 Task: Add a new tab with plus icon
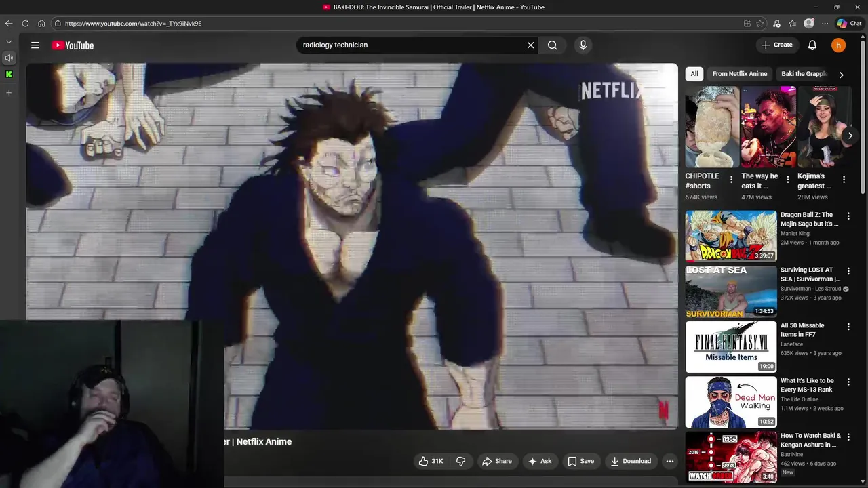(9, 92)
